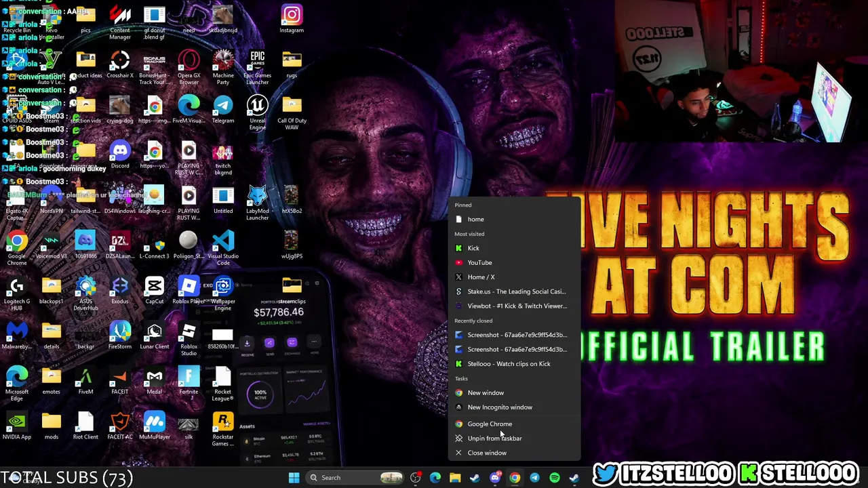Select 'Google Chrome' entry in jump list

click(515, 424)
